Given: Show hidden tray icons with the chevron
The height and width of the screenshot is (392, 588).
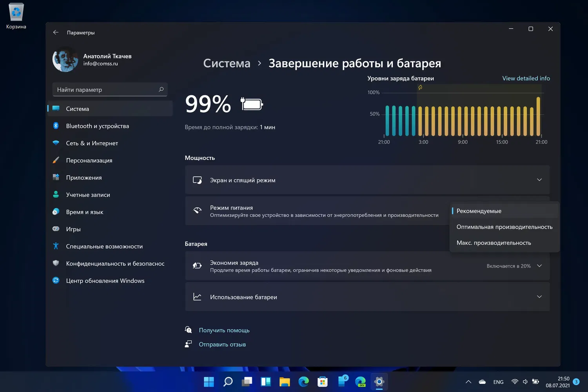Looking at the screenshot, I should point(468,382).
